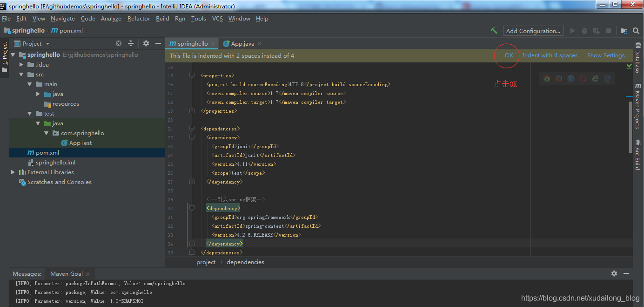Close the springhello editor tab
Screen dimensions: 644x307
213,43
